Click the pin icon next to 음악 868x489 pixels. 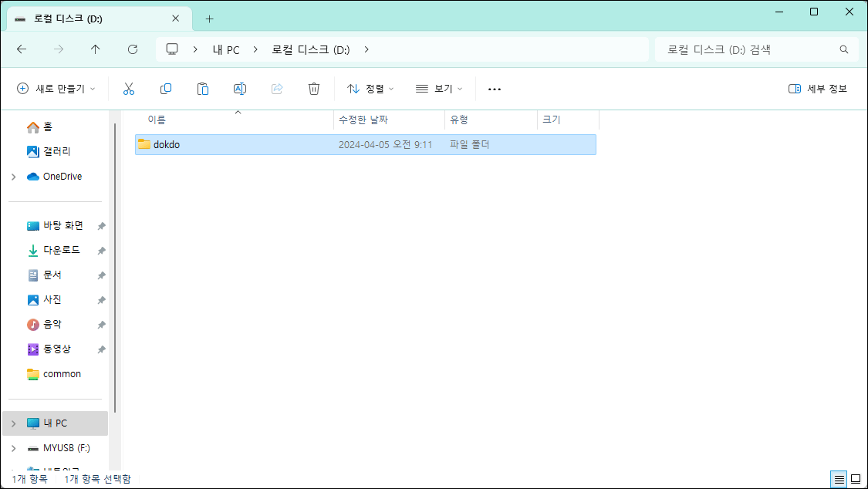tap(101, 325)
